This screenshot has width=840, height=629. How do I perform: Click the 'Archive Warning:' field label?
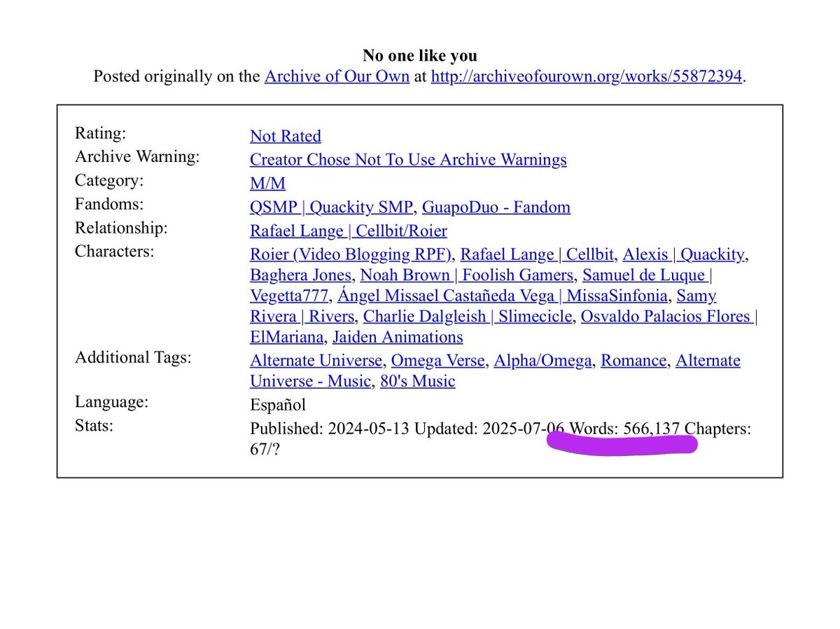137,157
